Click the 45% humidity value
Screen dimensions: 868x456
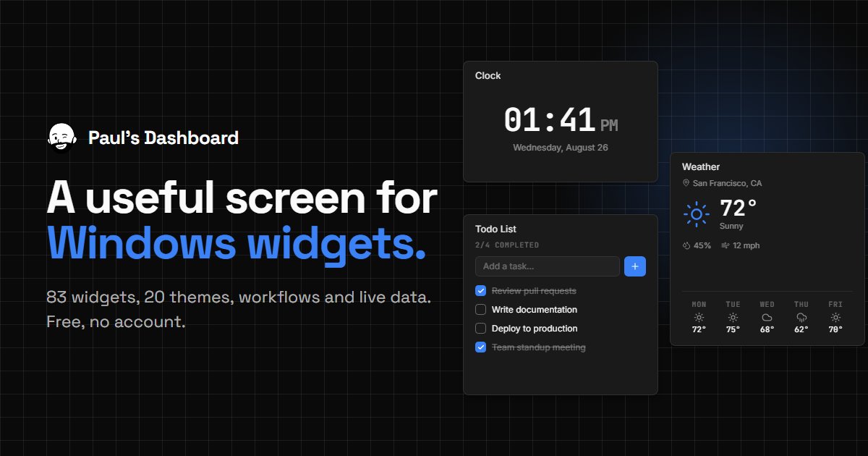point(702,245)
